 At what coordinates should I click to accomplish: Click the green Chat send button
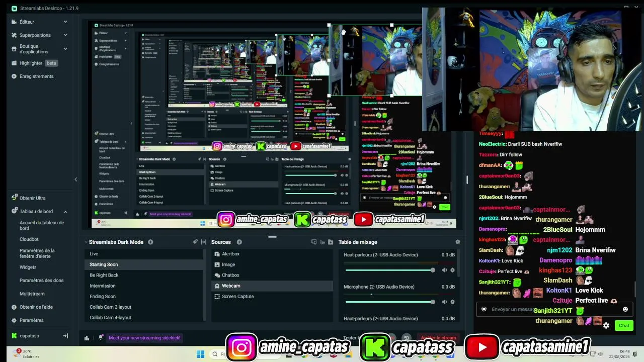(624, 325)
